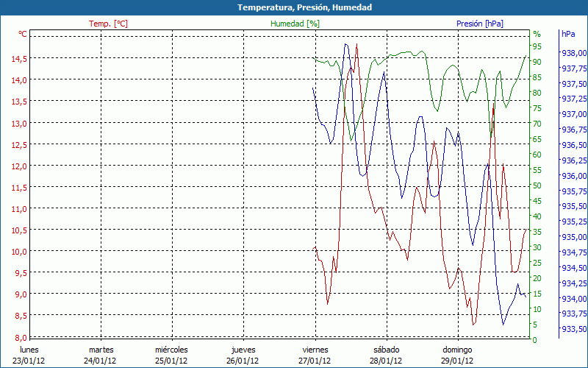Click the 50 tick on humidity axis
588x368 pixels.
(x=537, y=185)
